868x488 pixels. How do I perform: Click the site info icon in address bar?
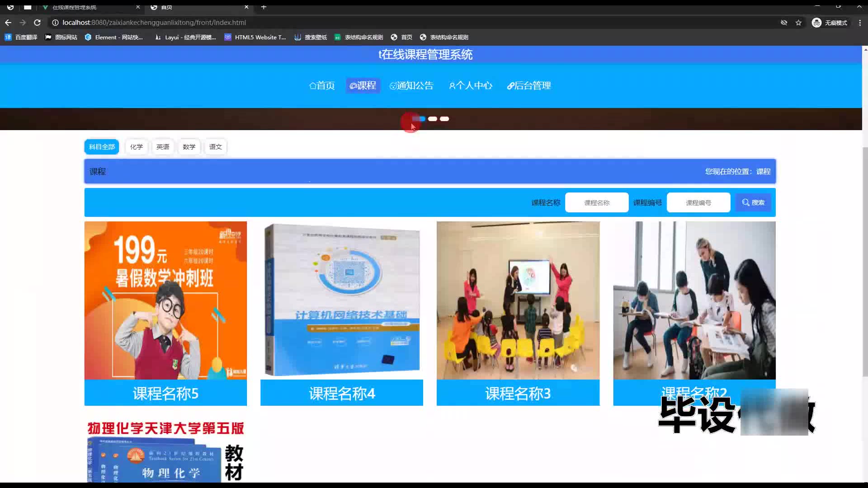click(x=55, y=23)
